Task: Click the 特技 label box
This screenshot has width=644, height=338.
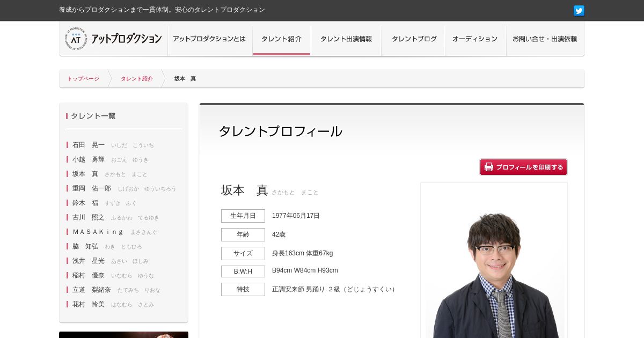Action: (243, 289)
